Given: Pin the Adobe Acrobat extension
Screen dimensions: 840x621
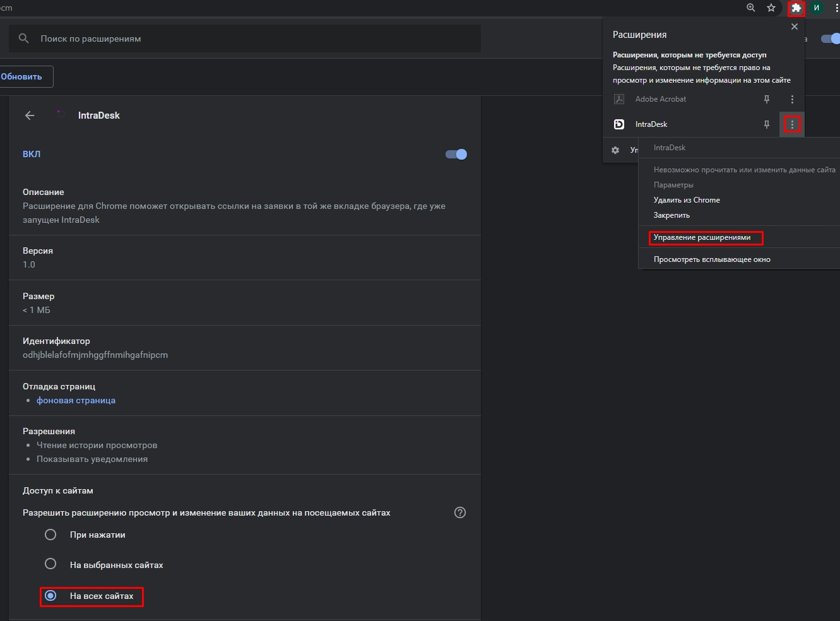Looking at the screenshot, I should pos(767,99).
